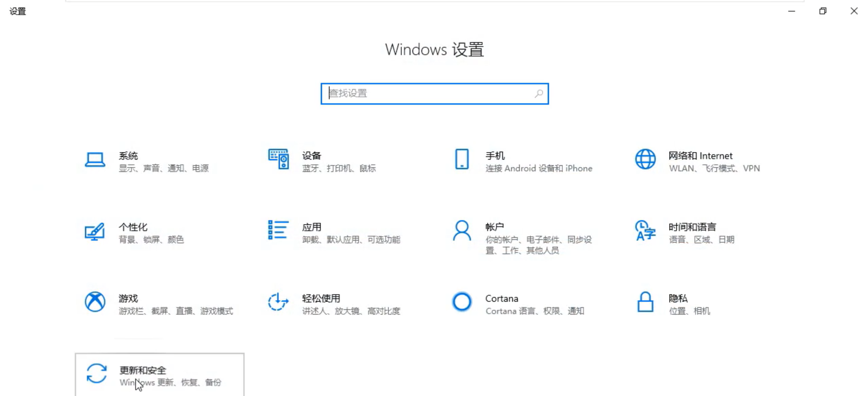Open the Gaming Xbox icon
Viewport: 868px width, 396px height.
click(95, 302)
